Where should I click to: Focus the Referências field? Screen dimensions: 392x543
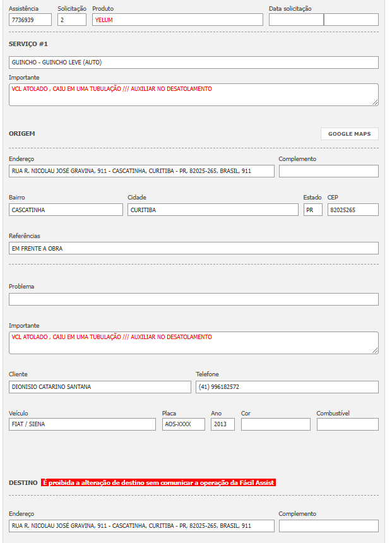[193, 248]
